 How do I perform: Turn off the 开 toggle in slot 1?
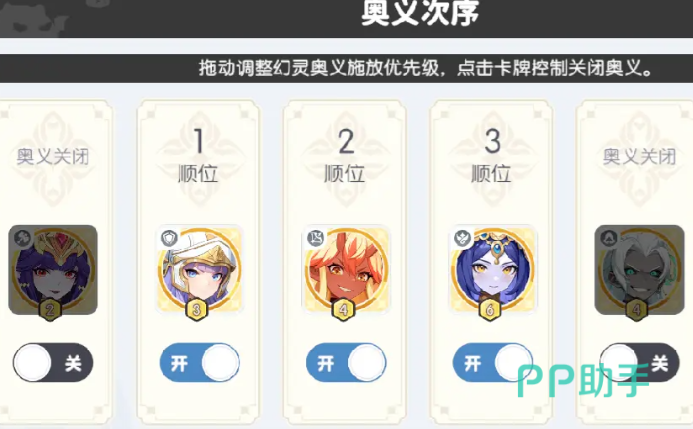[200, 363]
